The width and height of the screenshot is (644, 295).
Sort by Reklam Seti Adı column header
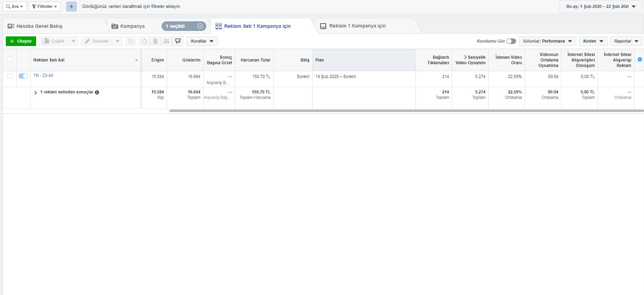pos(86,60)
